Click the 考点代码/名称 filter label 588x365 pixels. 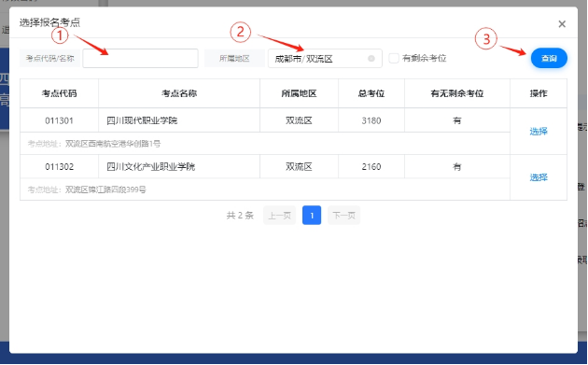click(49, 59)
